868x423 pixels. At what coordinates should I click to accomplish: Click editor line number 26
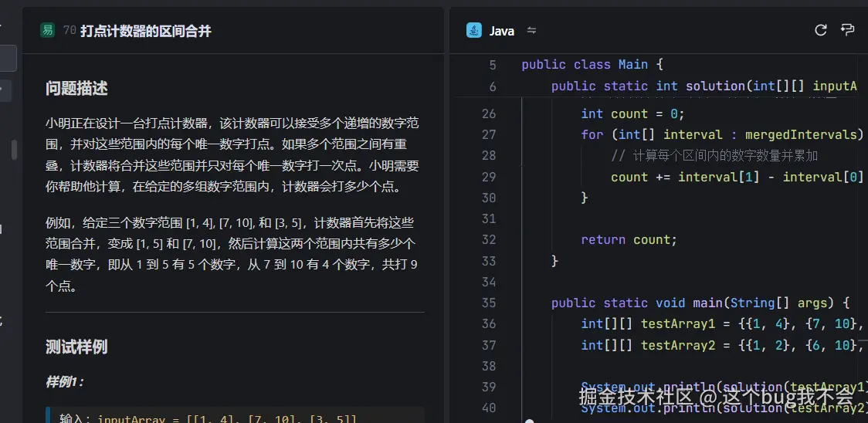[489, 114]
